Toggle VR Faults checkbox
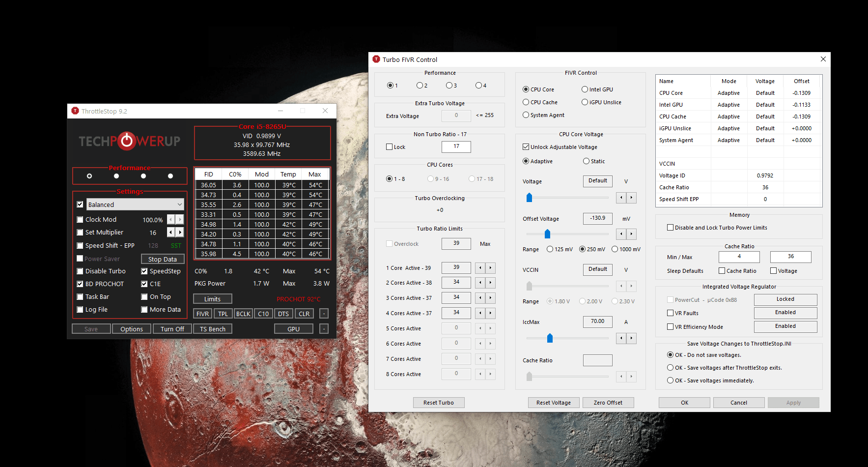 pyautogui.click(x=670, y=313)
